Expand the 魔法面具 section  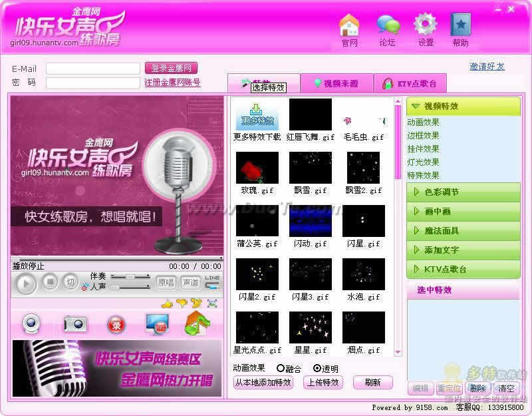[463, 231]
